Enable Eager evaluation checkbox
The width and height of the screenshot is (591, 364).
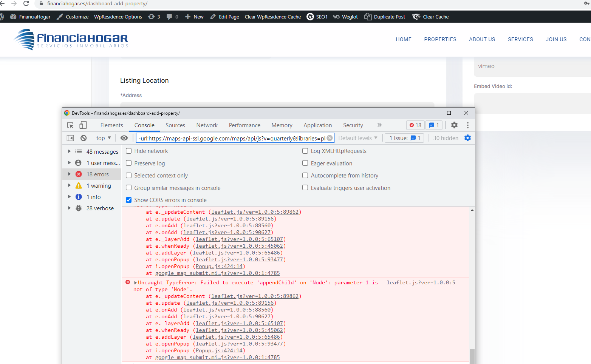tap(305, 163)
